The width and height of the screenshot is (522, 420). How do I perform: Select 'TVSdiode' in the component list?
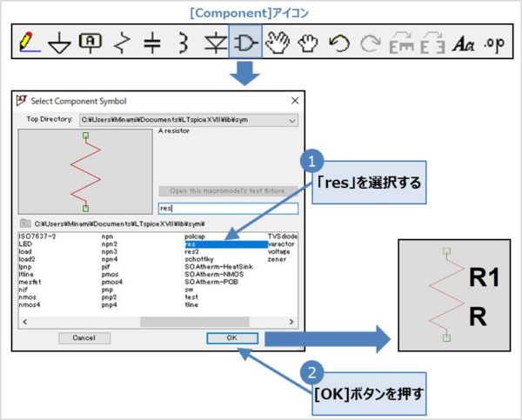click(283, 237)
